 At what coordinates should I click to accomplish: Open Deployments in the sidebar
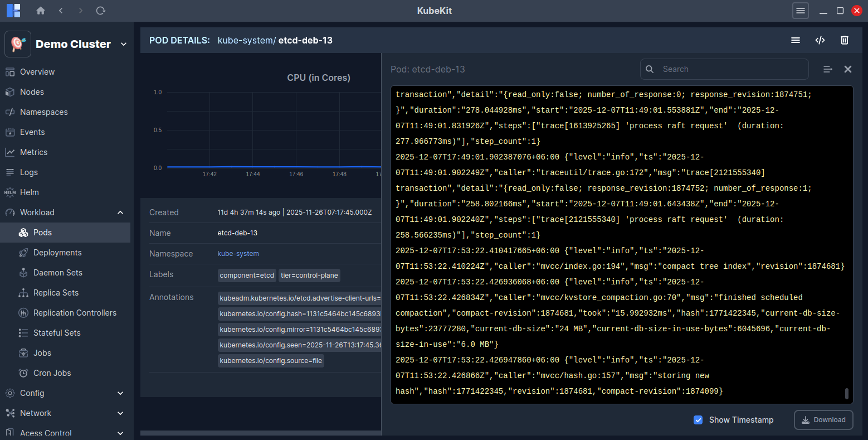(x=57, y=253)
